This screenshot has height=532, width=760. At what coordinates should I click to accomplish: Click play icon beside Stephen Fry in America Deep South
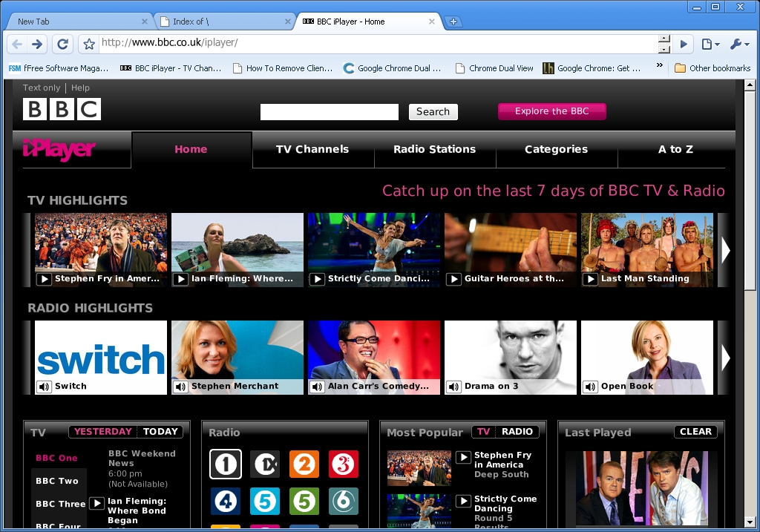463,457
